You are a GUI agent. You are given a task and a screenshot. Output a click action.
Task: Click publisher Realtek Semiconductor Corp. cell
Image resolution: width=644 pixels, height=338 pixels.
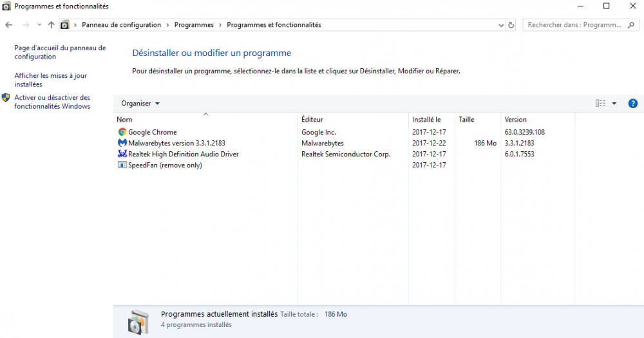[x=346, y=155]
